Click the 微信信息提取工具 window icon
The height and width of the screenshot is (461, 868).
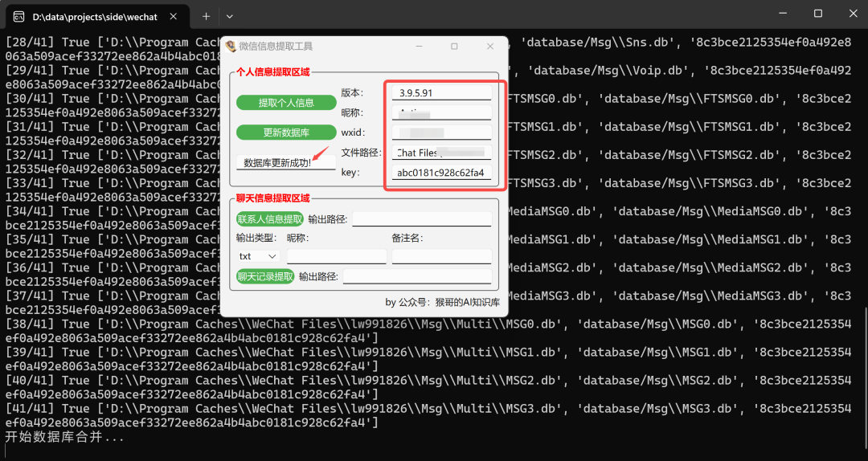[231, 47]
